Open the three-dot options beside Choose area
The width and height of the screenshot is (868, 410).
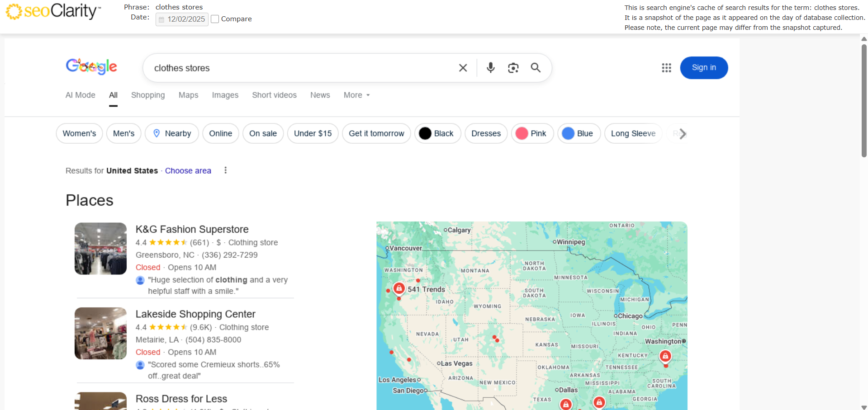225,170
